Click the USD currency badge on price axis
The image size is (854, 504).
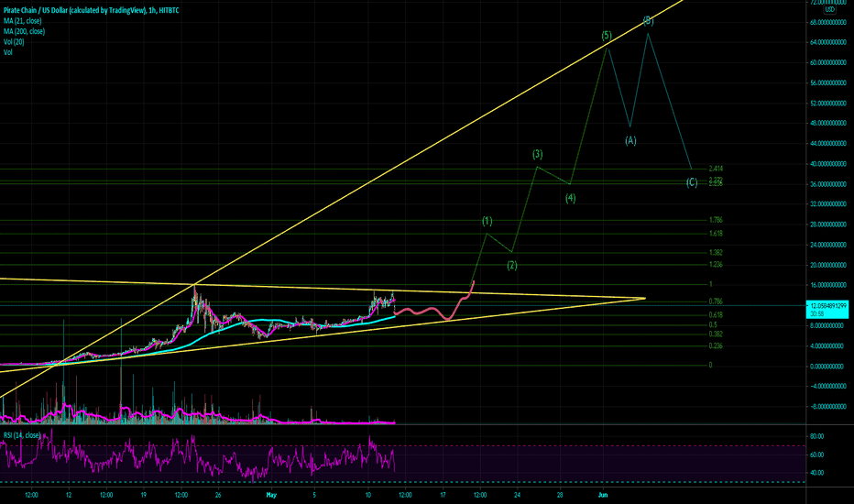click(x=829, y=9)
